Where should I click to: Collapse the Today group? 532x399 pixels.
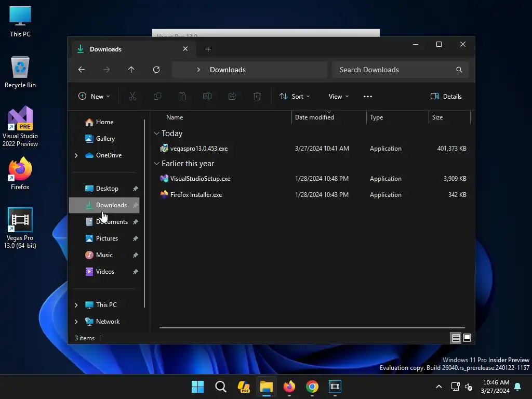coord(156,134)
